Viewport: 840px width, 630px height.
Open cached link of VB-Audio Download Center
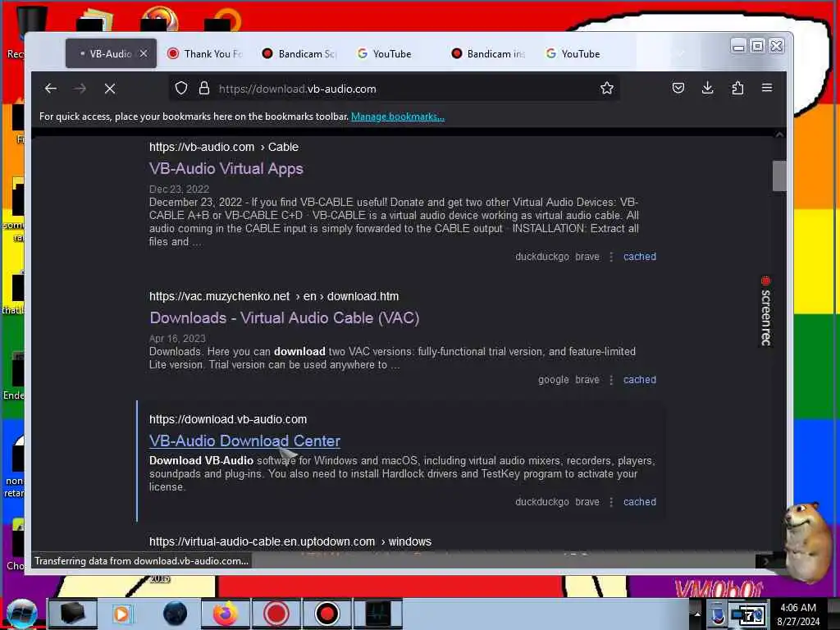click(640, 502)
